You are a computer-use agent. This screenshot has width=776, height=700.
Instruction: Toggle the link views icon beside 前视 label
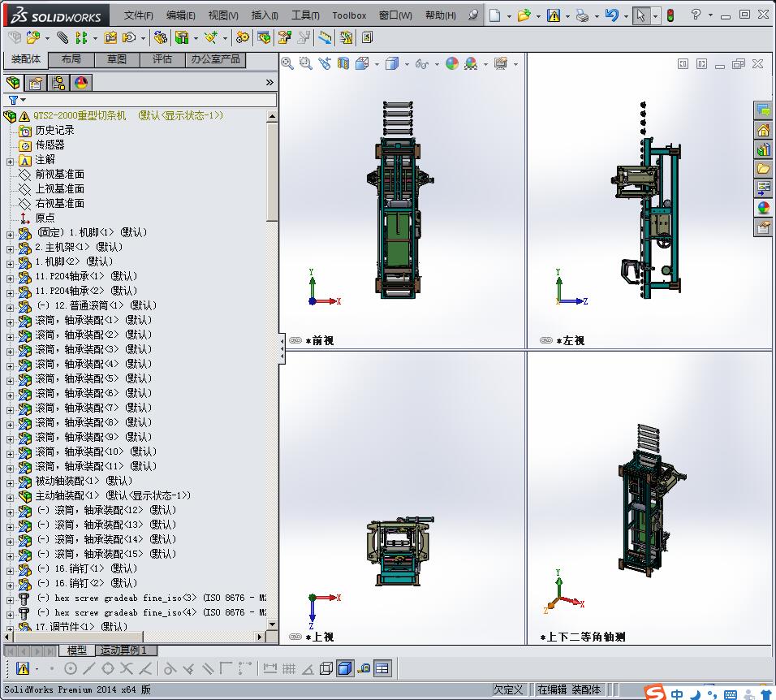(x=295, y=341)
